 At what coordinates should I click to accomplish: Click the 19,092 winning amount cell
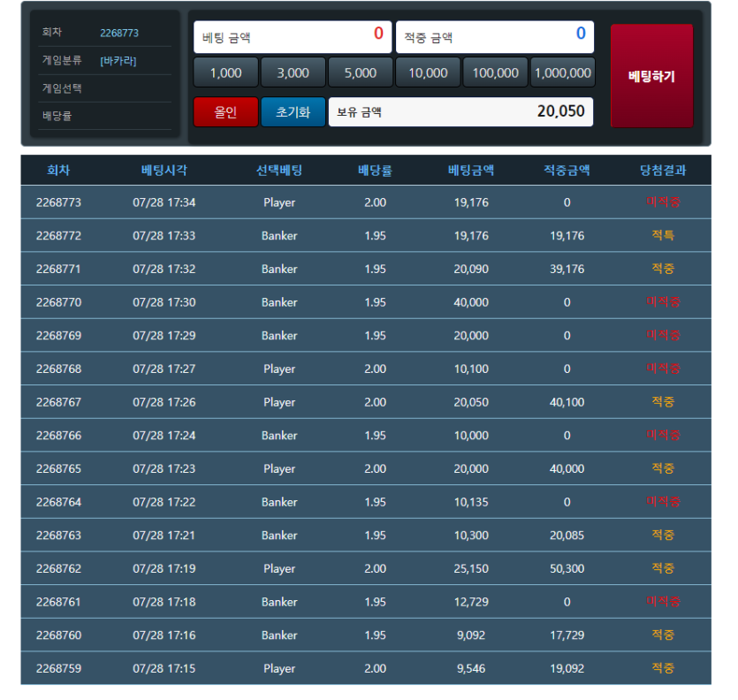coord(567,668)
